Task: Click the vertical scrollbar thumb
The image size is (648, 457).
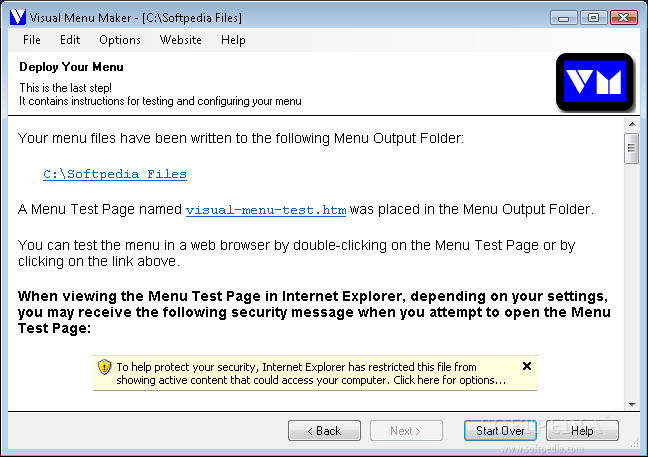Action: [631, 148]
